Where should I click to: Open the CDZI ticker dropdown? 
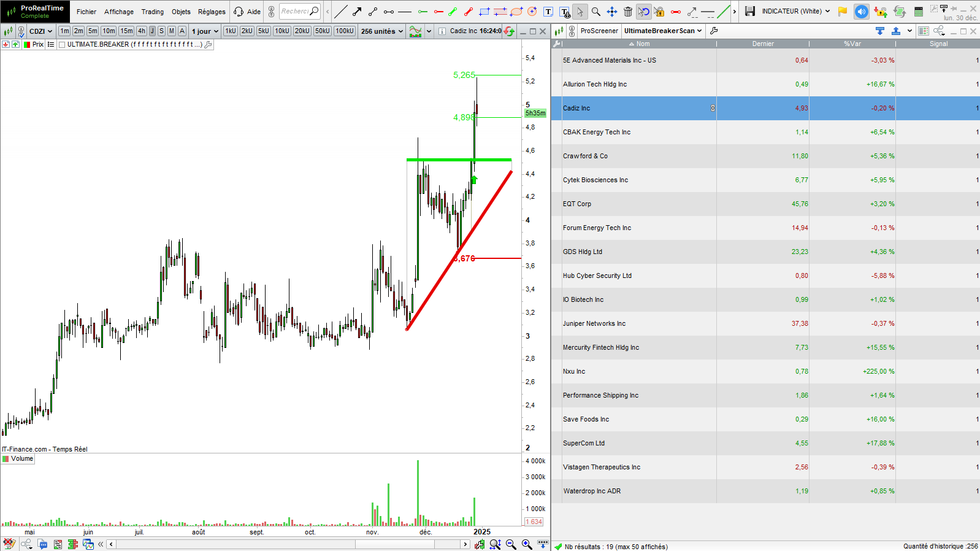(x=41, y=31)
